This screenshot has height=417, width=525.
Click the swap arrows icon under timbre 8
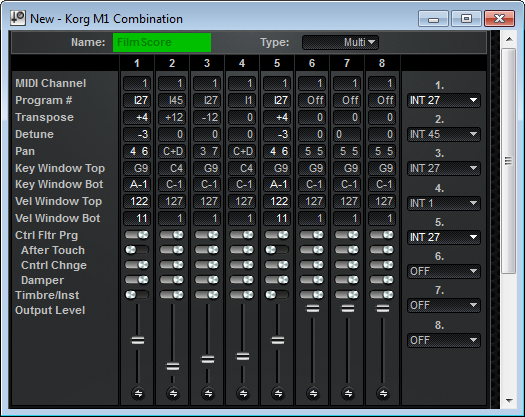coord(383,393)
